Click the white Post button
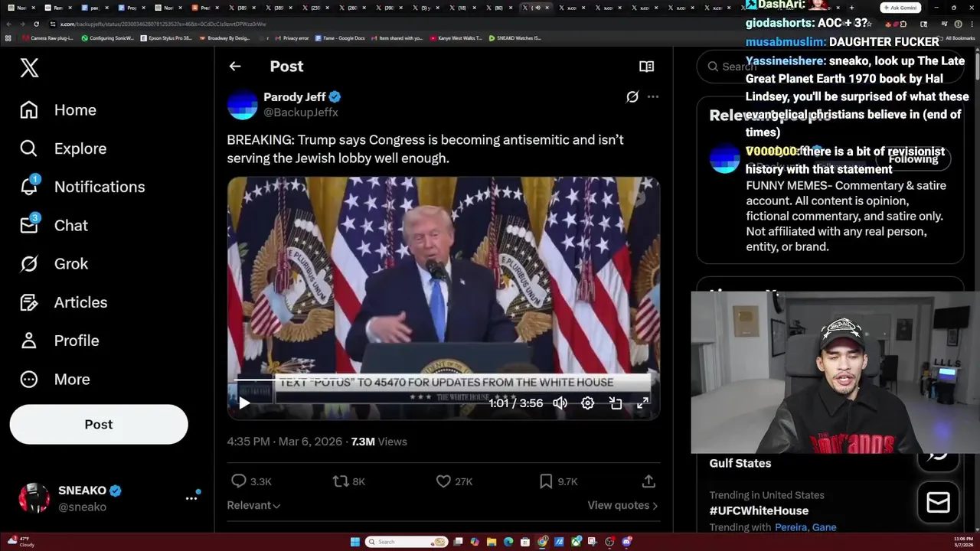 (99, 424)
